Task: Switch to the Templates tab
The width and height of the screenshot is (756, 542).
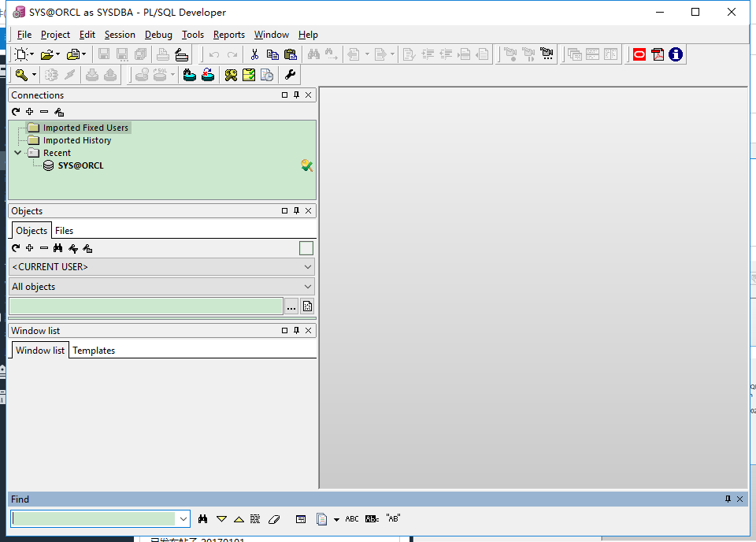Action: (94, 351)
